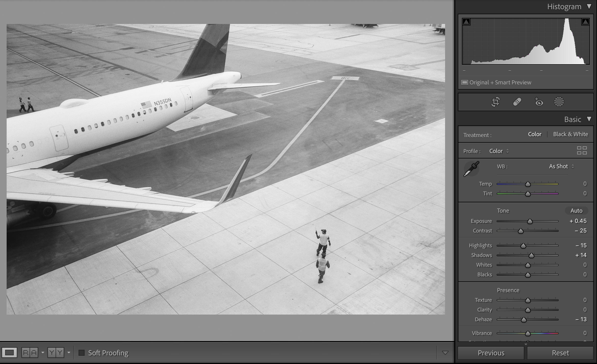Toggle the shadow clipping indicator
The image size is (597, 364).
(466, 22)
